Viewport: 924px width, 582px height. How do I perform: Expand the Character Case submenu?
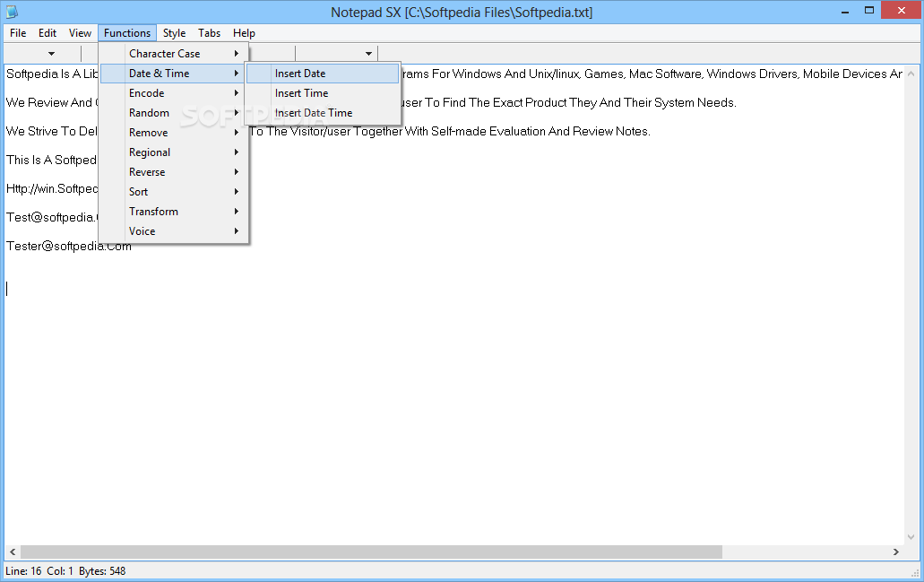click(x=173, y=54)
